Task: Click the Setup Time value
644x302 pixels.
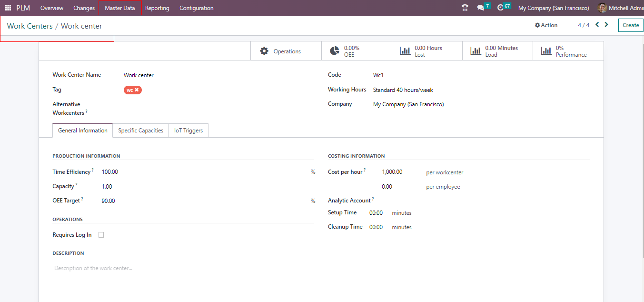Action: [x=376, y=213]
